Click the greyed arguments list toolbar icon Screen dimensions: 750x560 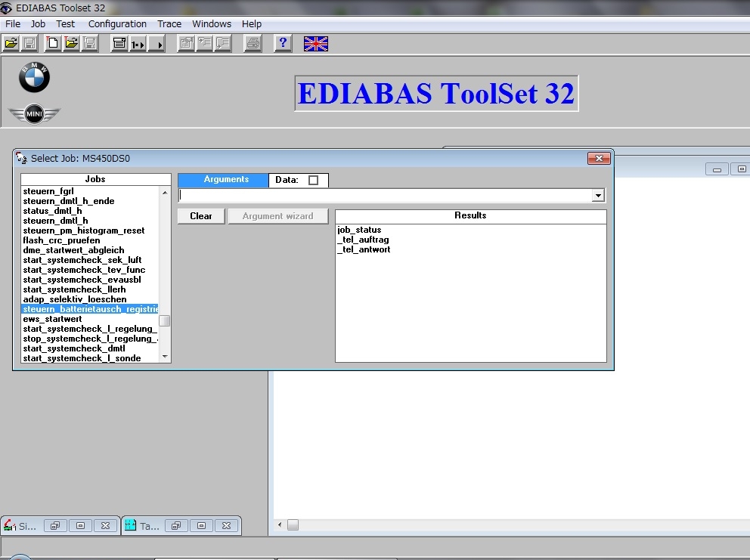204,44
